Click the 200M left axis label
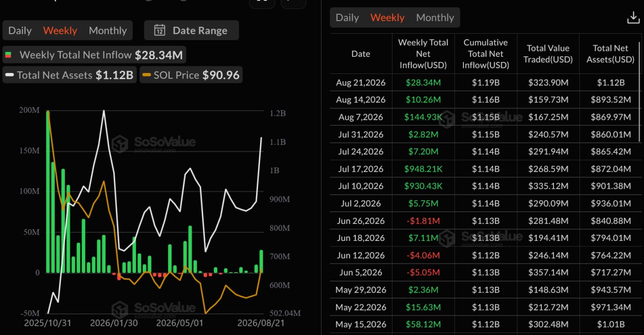This screenshot has height=335, width=644. click(30, 110)
